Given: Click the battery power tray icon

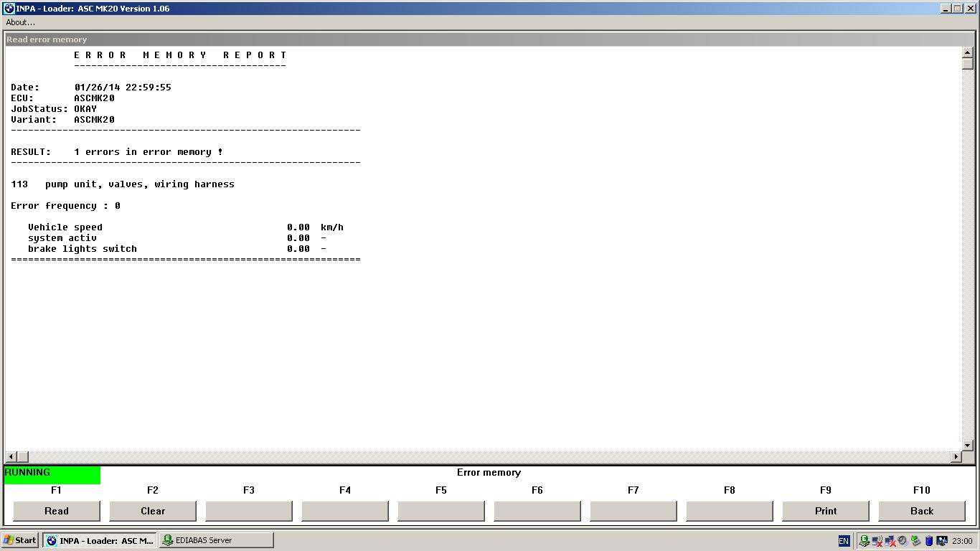Looking at the screenshot, I should coord(929,541).
